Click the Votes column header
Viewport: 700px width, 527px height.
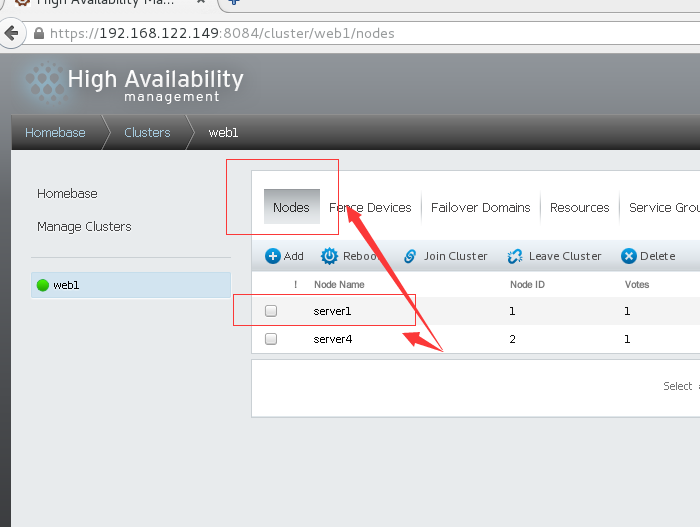tap(637, 284)
